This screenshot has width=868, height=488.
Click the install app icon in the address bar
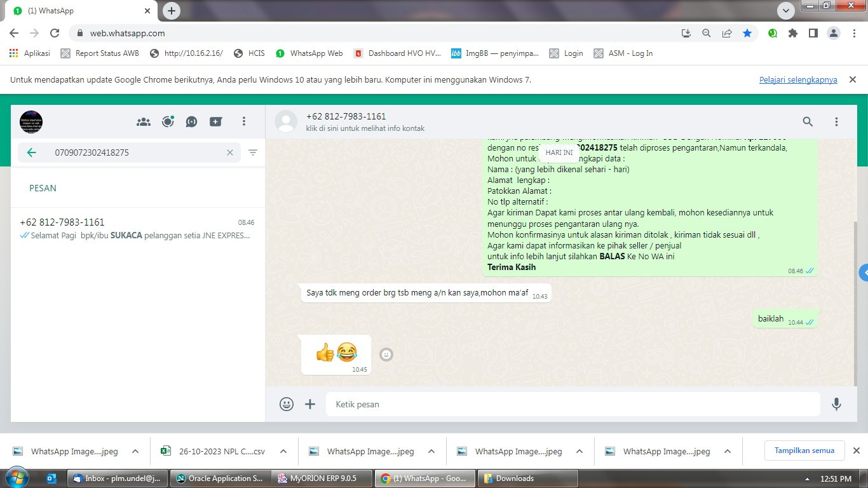point(686,33)
